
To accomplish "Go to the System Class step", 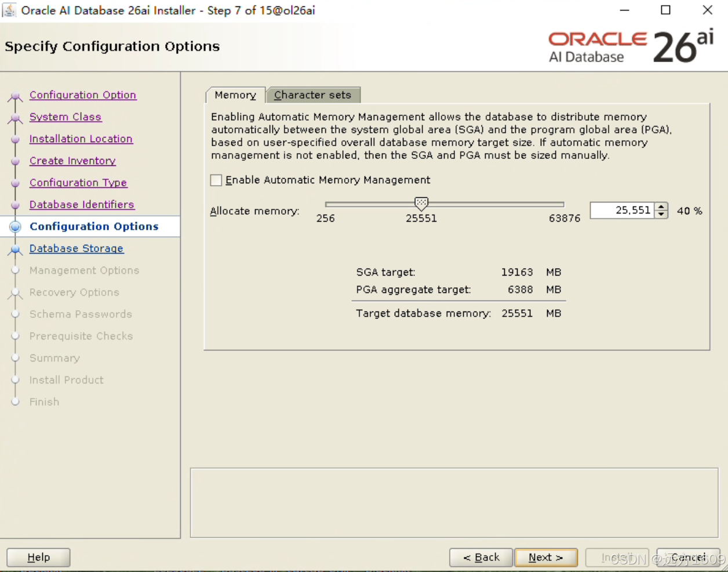I will pyautogui.click(x=65, y=117).
